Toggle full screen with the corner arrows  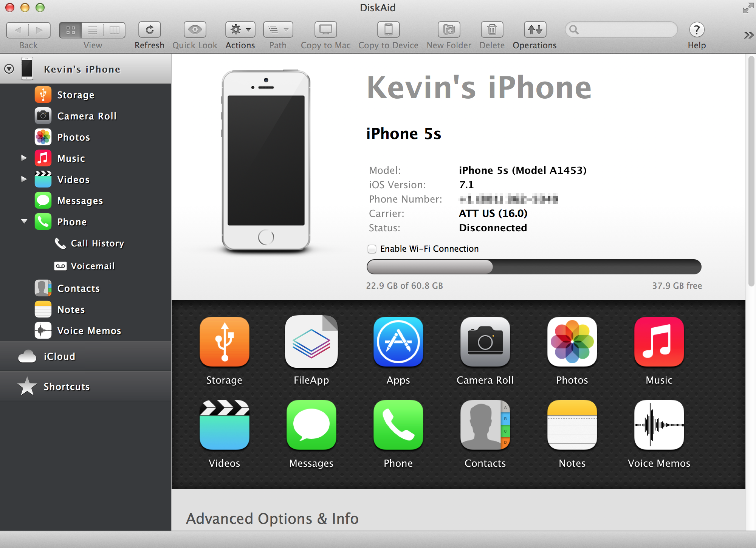point(748,8)
